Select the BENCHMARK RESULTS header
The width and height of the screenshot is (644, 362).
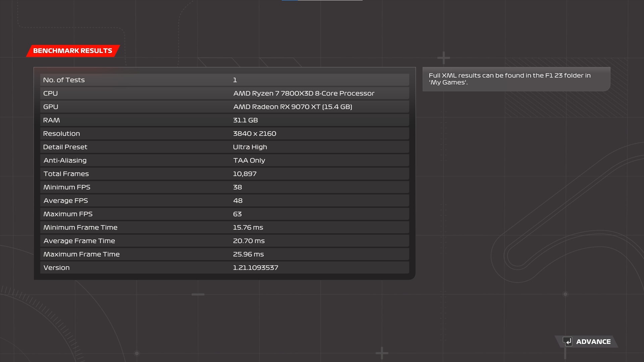pos(73,51)
